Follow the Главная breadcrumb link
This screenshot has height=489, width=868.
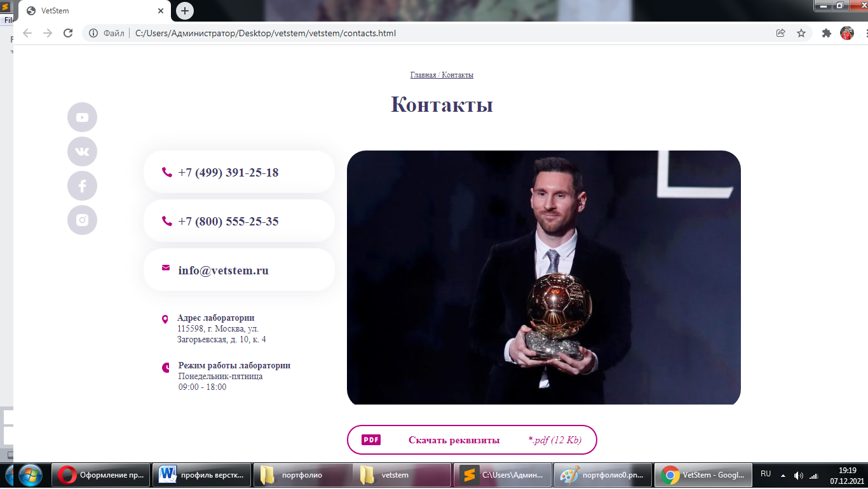[x=423, y=75]
